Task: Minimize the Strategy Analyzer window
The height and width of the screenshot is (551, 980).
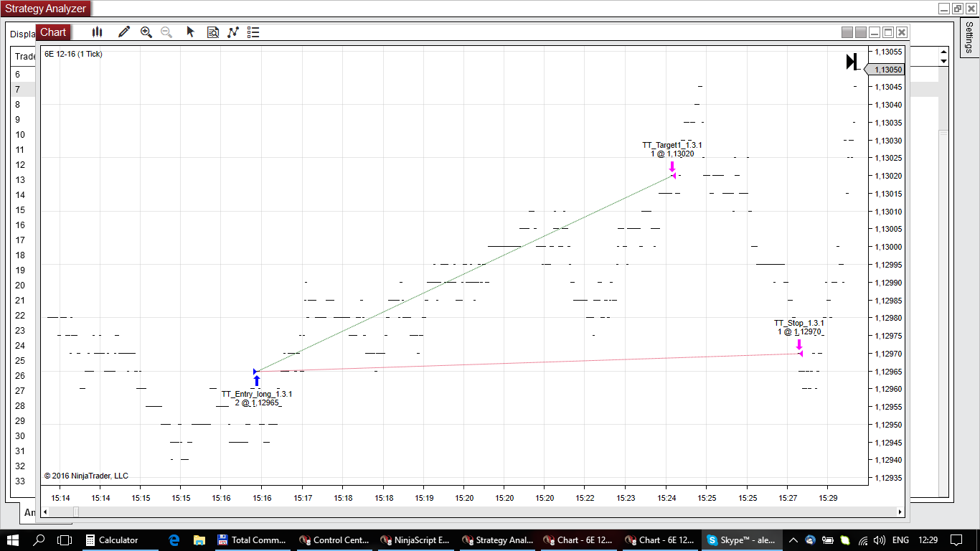Action: 944,9
